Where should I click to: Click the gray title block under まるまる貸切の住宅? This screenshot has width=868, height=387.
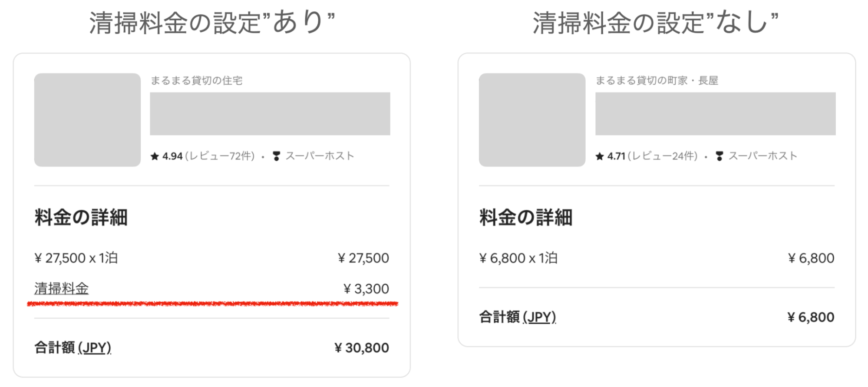pos(270,114)
